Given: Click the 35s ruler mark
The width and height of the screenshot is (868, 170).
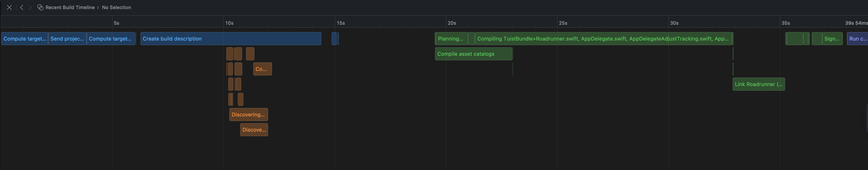Looking at the screenshot, I should click(786, 23).
